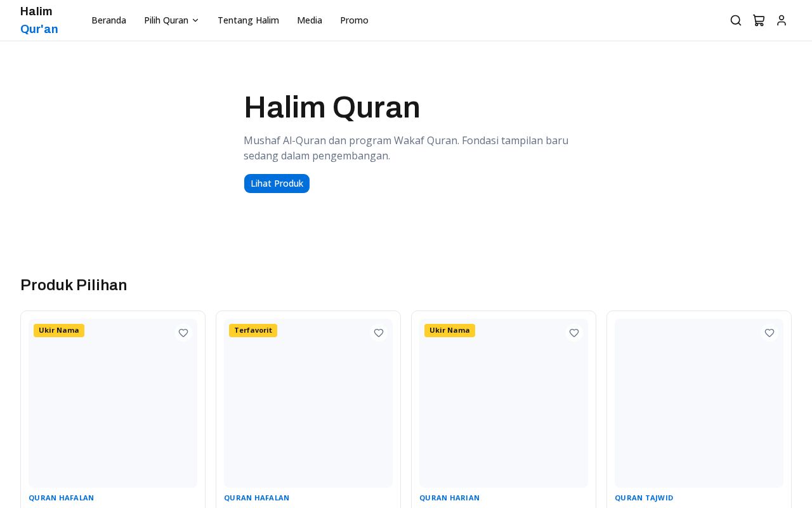Click the Lihat Produk button

pyautogui.click(x=277, y=184)
